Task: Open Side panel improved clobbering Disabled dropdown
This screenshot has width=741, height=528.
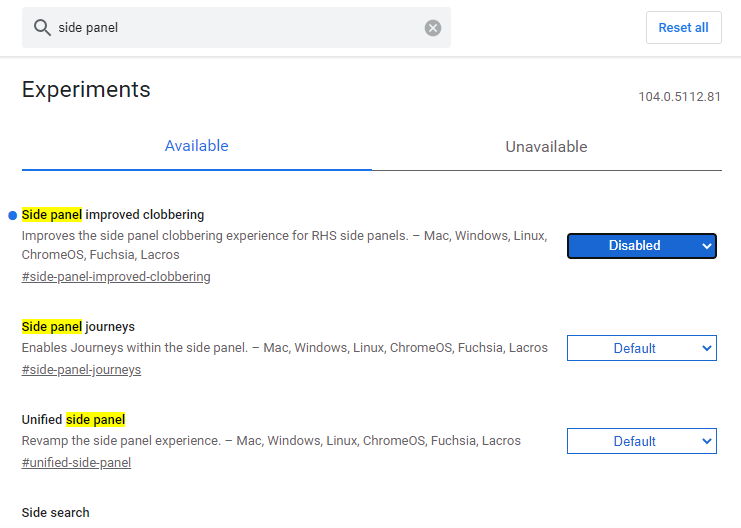Action: tap(642, 246)
